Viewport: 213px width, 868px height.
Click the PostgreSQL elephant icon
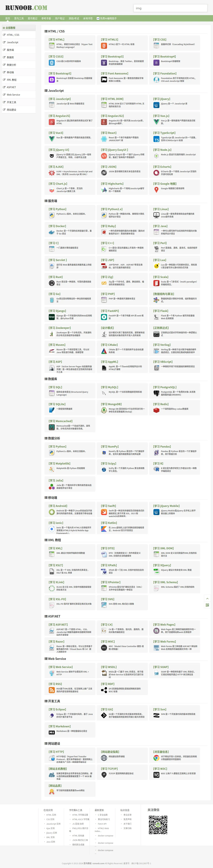coord(156,393)
